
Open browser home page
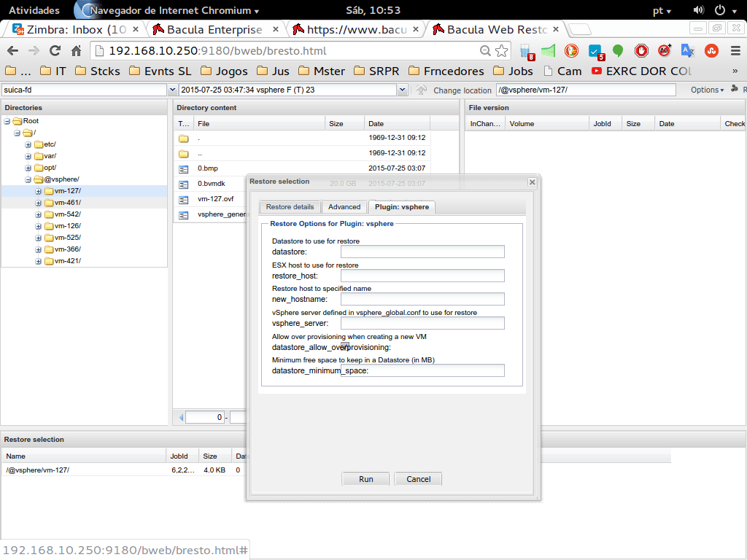click(x=76, y=50)
